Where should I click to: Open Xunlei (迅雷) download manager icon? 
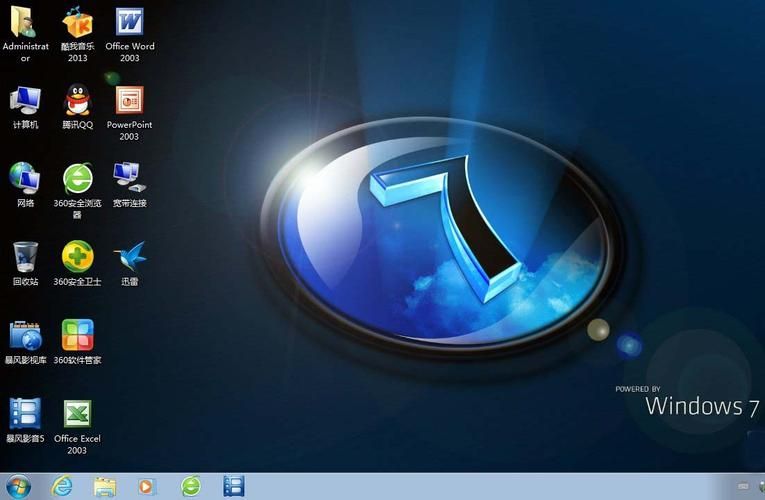[x=130, y=256]
